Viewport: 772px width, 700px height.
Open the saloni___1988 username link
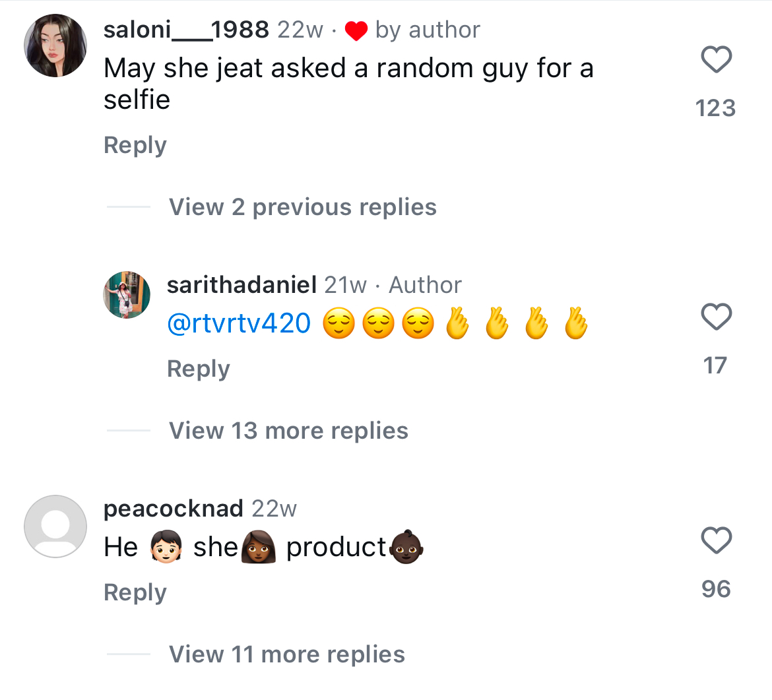186,30
